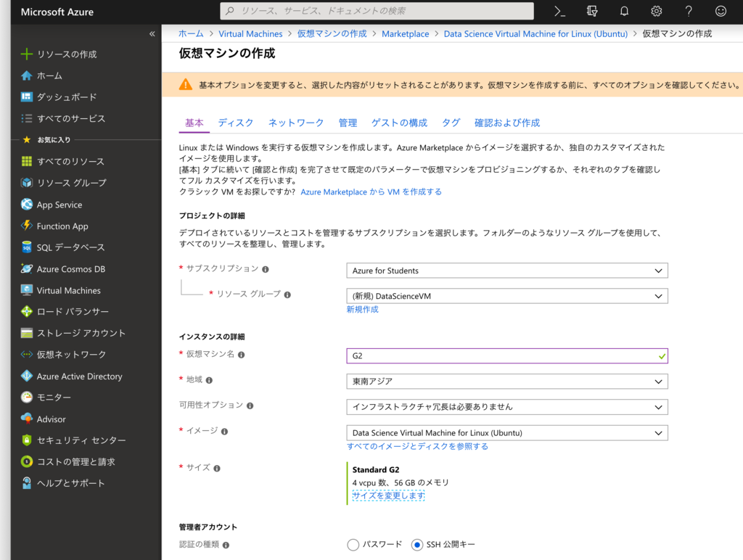Open notifications bell icon
Viewport: 743px width, 560px height.
[x=624, y=12]
